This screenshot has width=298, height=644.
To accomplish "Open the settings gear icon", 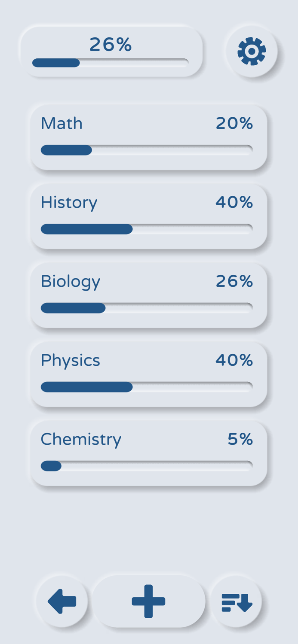I will coord(252,51).
